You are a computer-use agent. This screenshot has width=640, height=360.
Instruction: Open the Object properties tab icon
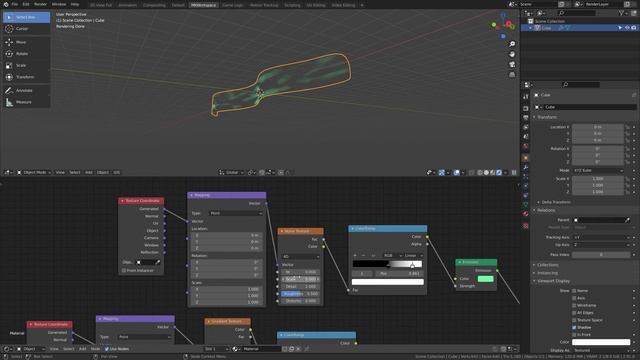[x=526, y=158]
